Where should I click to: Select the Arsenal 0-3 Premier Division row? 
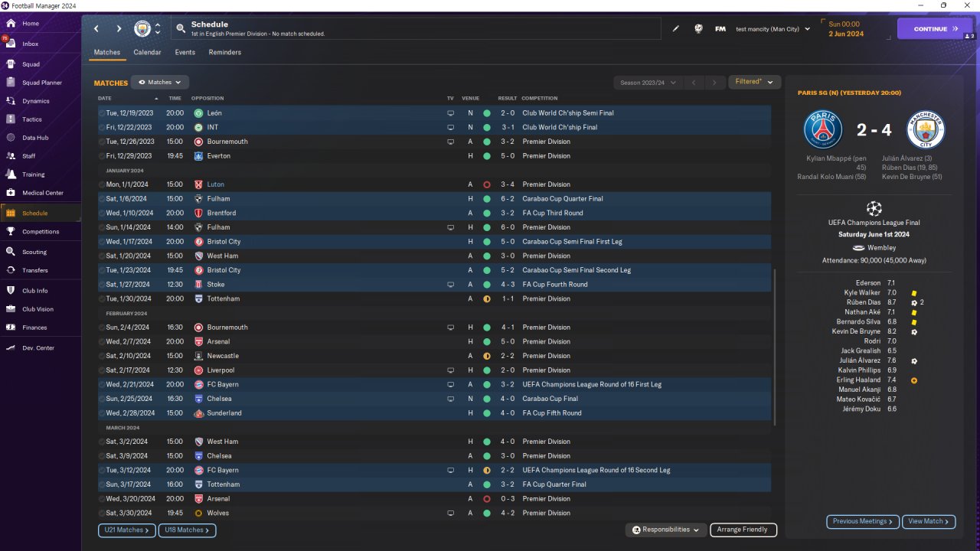pos(434,499)
